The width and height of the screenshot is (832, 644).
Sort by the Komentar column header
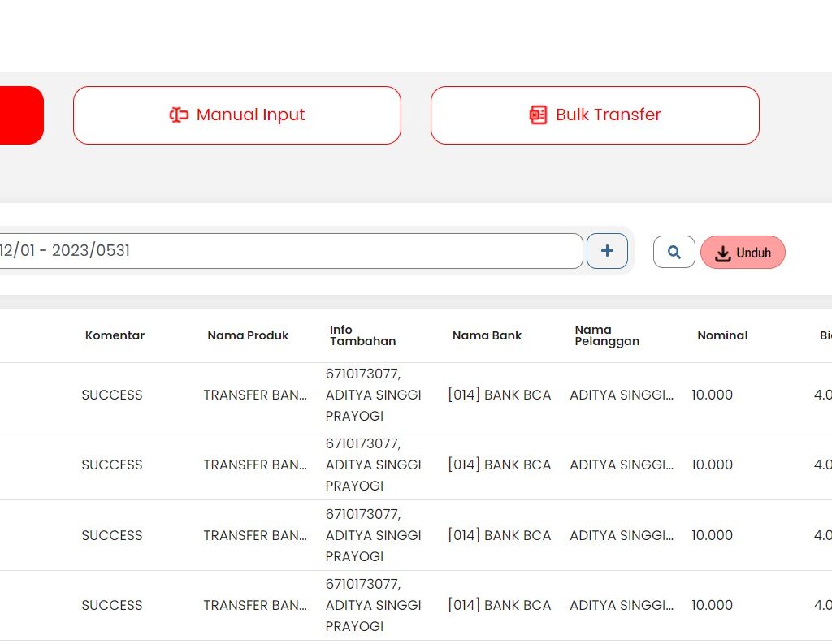pos(115,335)
